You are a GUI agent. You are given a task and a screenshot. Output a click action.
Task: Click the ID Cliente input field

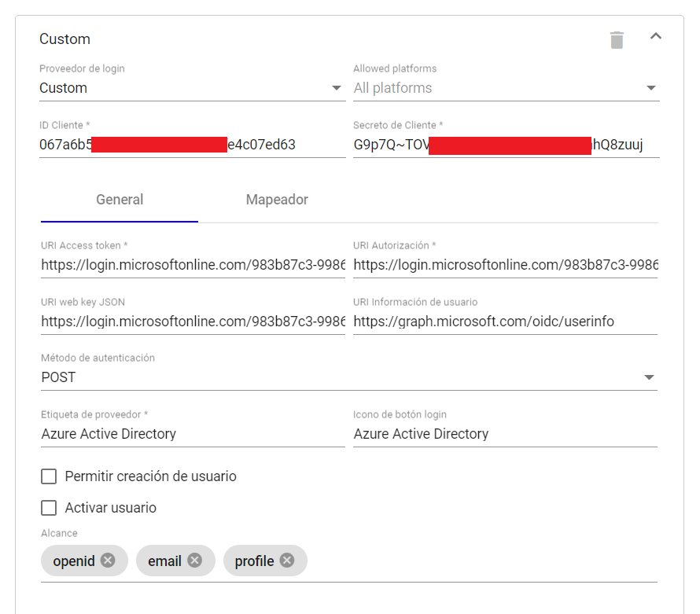[x=193, y=145]
